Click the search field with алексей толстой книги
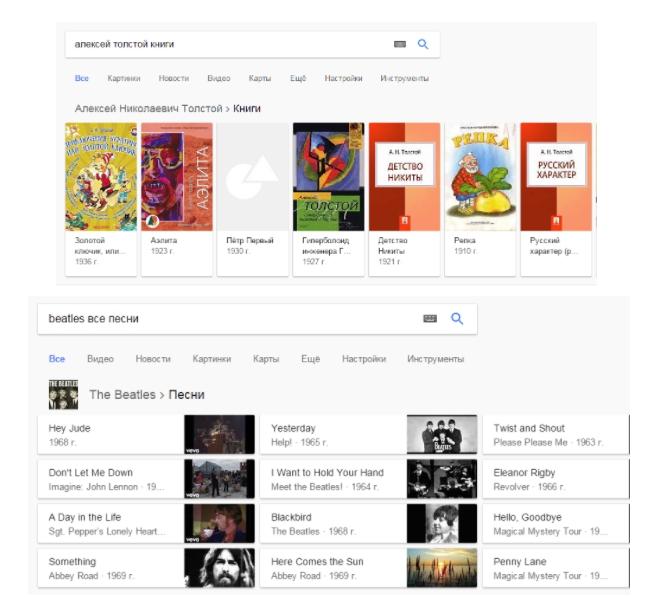Screen dimensions: 664x597 [225, 45]
